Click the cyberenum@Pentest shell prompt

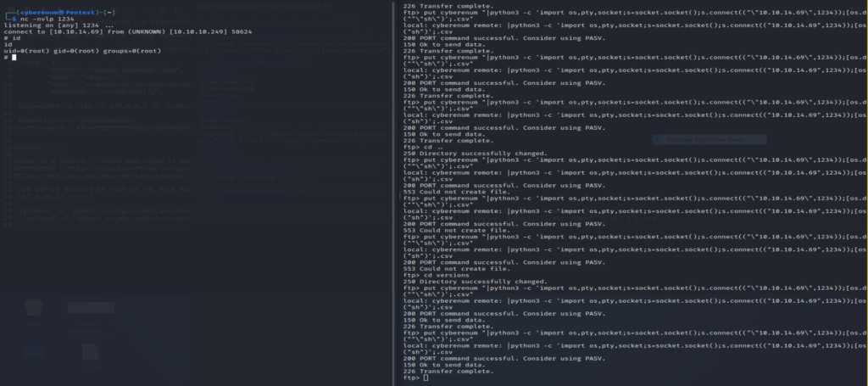click(60, 12)
